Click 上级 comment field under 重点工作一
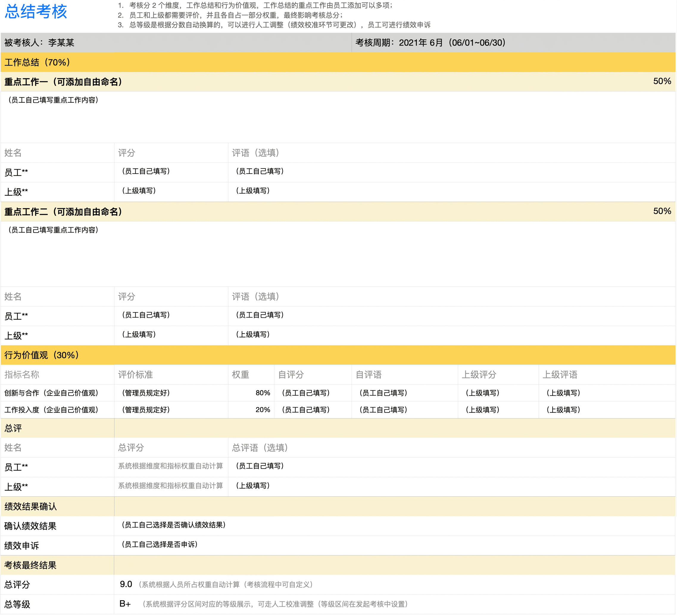The width and height of the screenshot is (677, 616). (x=452, y=192)
